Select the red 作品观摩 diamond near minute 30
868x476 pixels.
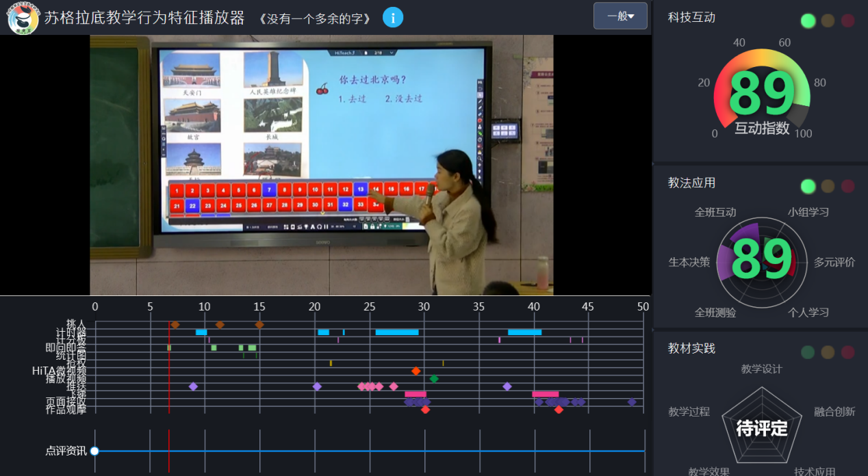click(425, 410)
